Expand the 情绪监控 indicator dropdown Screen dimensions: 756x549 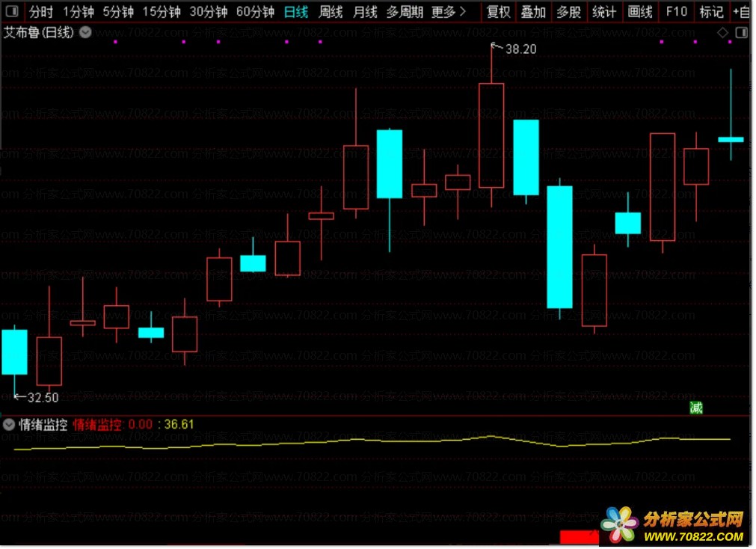click(9, 425)
